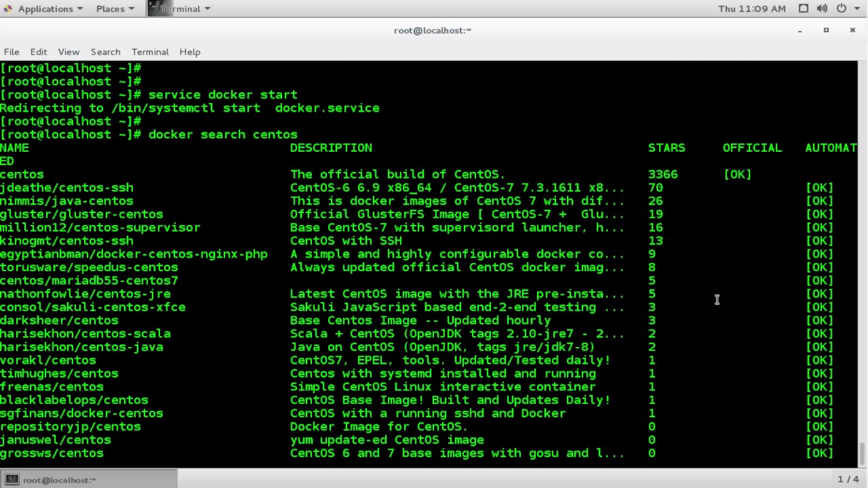Click the NAME column header
The width and height of the screenshot is (868, 488).
(x=14, y=148)
